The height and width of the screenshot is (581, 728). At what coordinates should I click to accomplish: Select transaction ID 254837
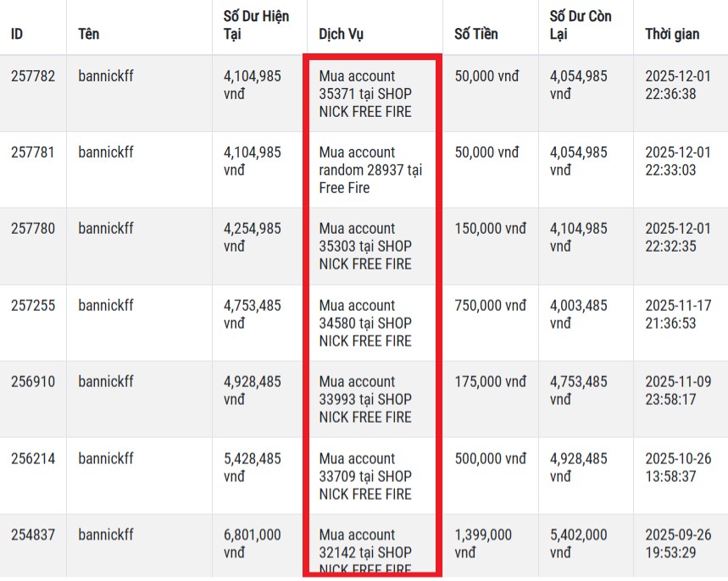pyautogui.click(x=33, y=535)
